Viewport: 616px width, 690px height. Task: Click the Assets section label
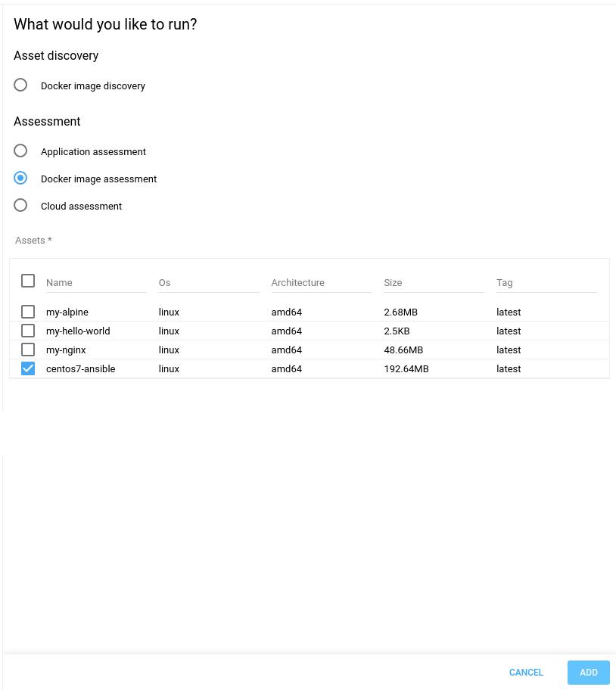(33, 240)
